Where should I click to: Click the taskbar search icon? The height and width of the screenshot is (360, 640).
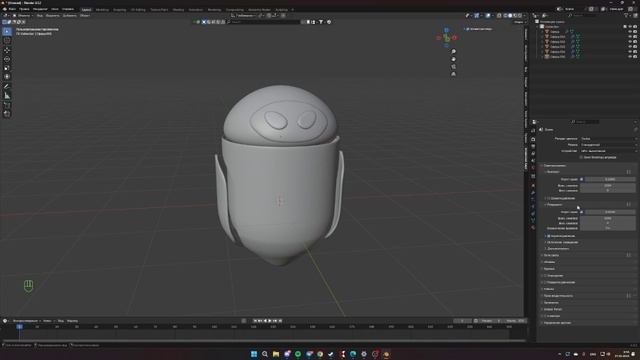click(265, 354)
